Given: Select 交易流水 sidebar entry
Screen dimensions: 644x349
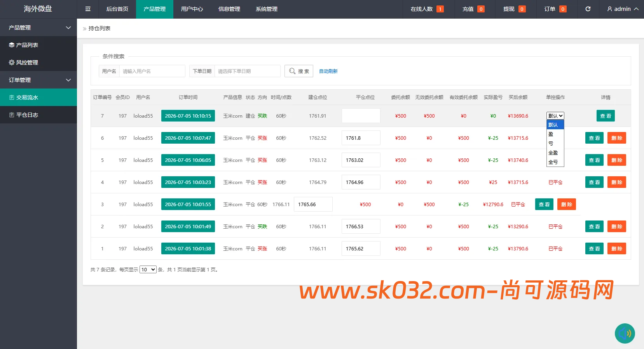Looking at the screenshot, I should pyautogui.click(x=38, y=97).
